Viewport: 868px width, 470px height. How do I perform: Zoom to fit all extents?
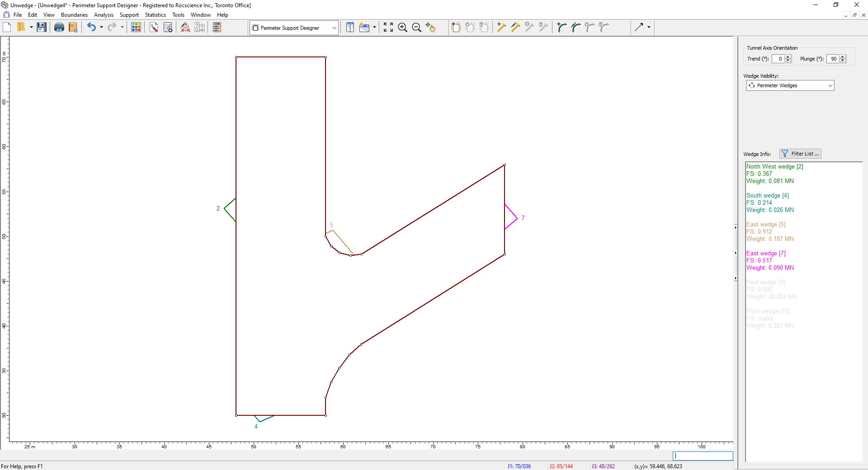(x=388, y=28)
